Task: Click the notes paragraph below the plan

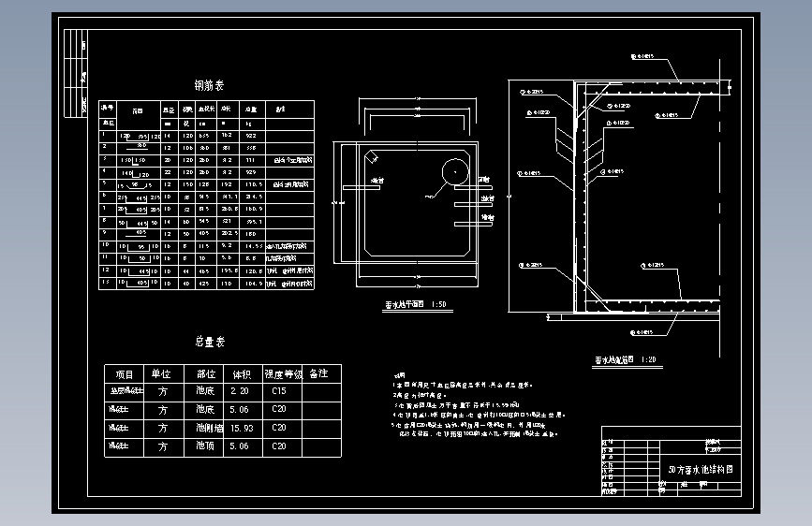Action: [x=479, y=405]
